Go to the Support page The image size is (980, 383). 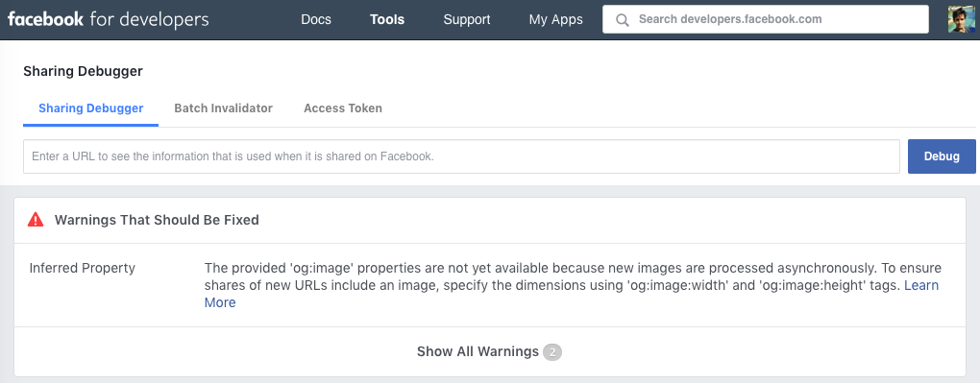pos(467,19)
